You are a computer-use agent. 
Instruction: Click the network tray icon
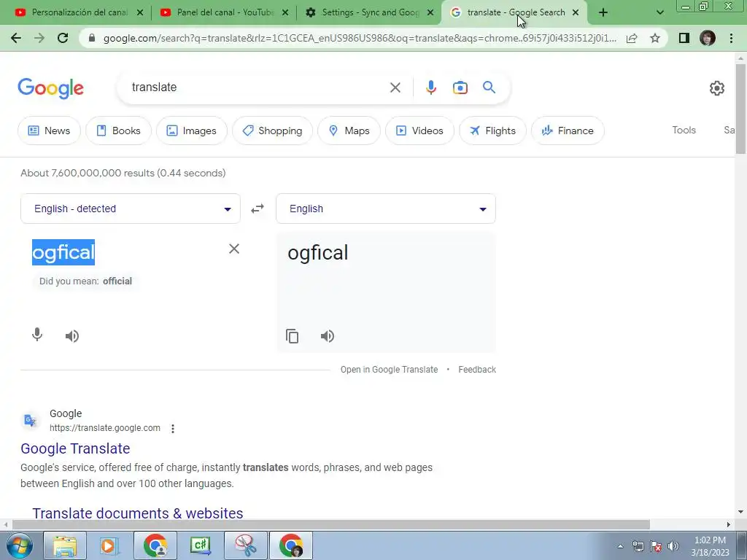click(x=638, y=546)
